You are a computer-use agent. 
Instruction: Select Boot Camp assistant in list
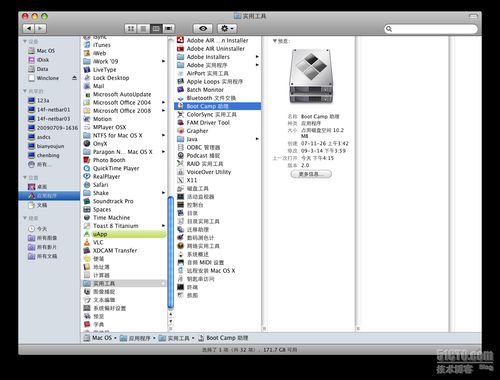217,106
